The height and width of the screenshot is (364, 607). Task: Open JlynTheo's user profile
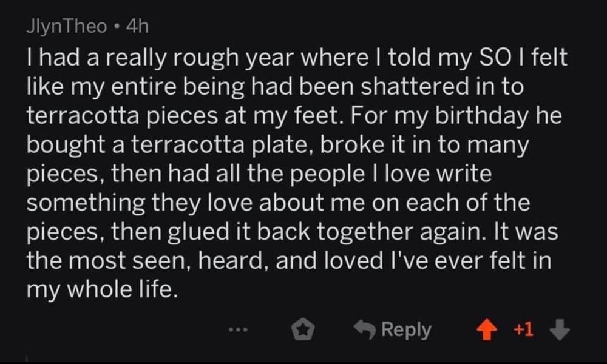66,26
